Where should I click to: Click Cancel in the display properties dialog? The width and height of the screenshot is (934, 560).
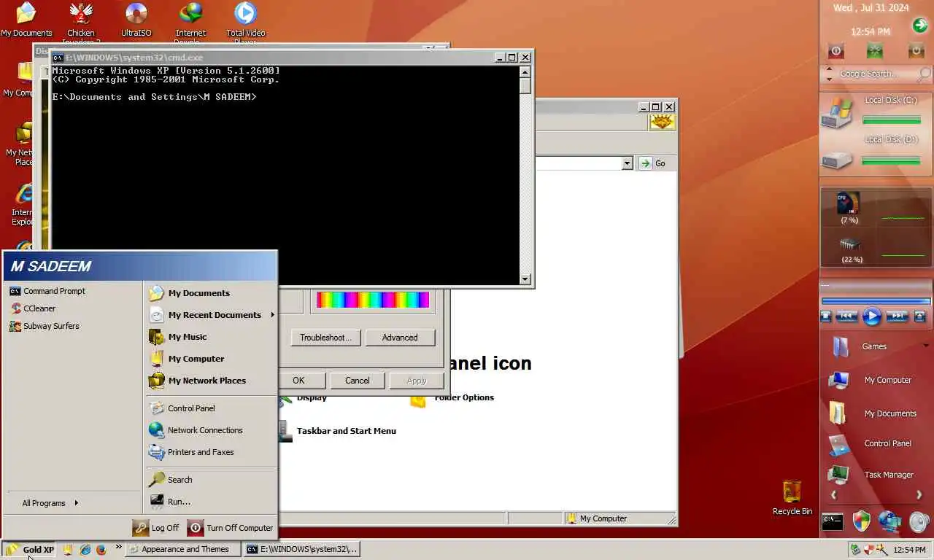tap(358, 381)
